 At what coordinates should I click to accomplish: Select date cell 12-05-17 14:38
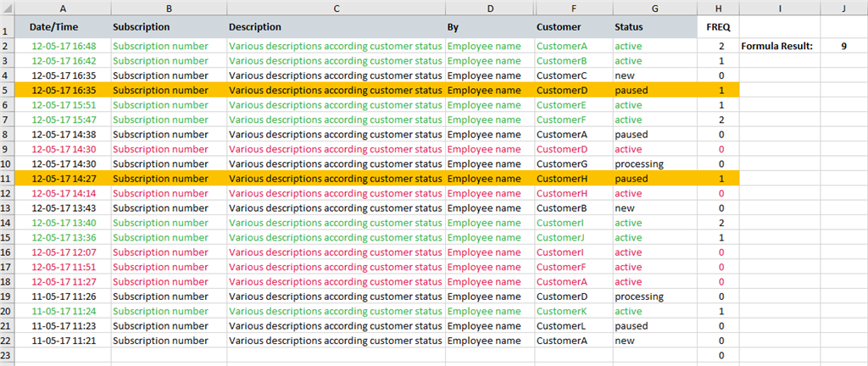coord(63,135)
